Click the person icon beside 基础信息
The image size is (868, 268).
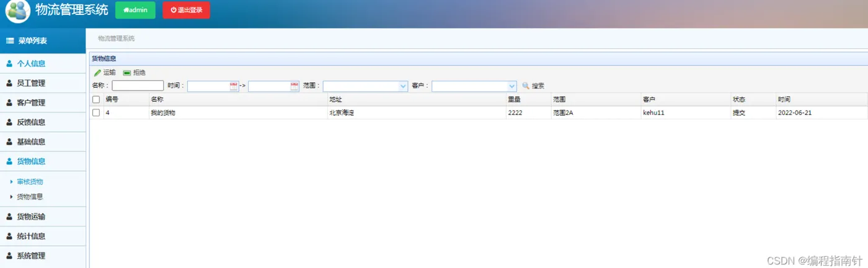pos(9,141)
